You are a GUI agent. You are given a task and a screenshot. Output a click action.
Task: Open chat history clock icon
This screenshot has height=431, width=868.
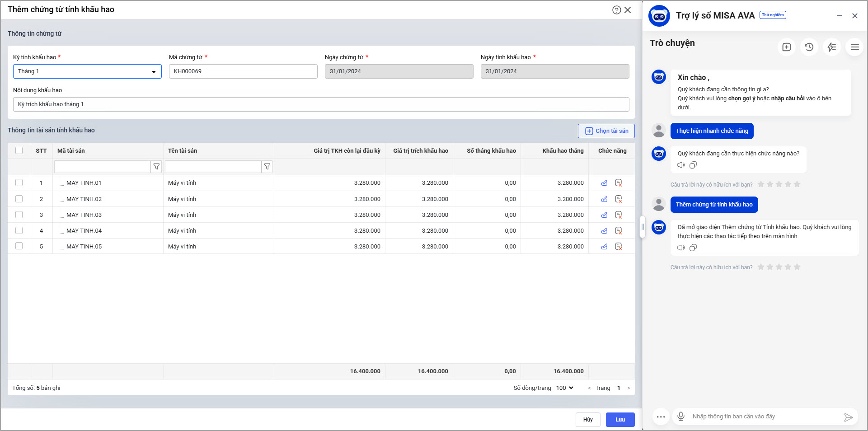coord(809,47)
